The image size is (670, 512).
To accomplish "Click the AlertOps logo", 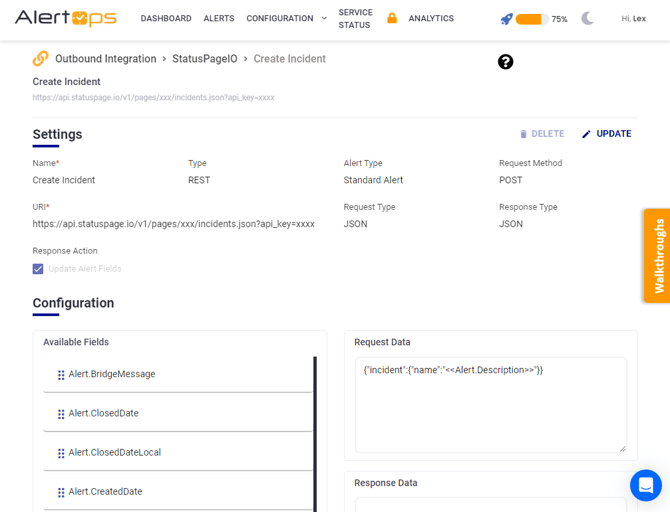I will (x=66, y=18).
